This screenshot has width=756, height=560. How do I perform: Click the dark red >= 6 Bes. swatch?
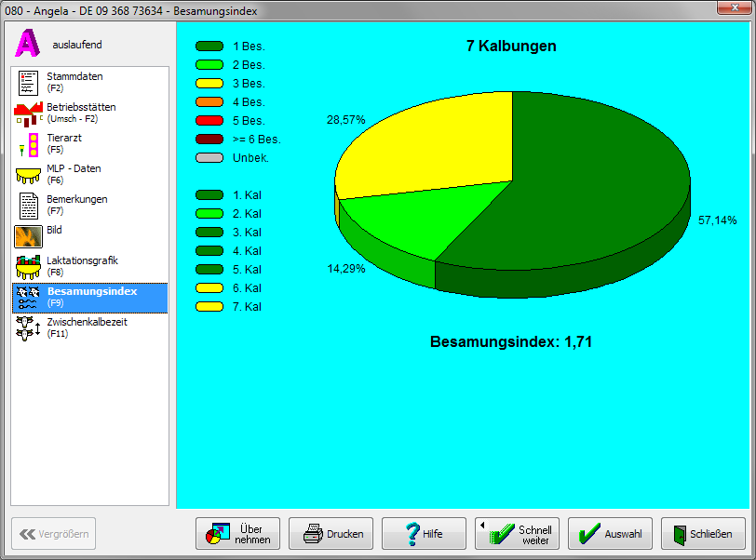coord(209,140)
